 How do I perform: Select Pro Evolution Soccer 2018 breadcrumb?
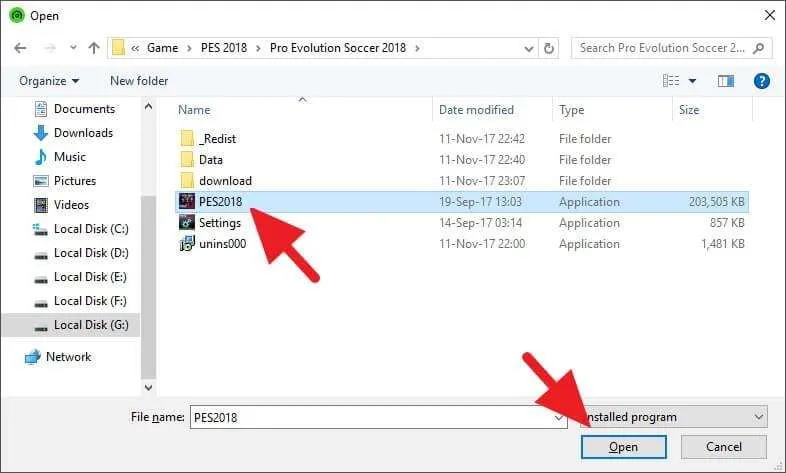tap(338, 48)
